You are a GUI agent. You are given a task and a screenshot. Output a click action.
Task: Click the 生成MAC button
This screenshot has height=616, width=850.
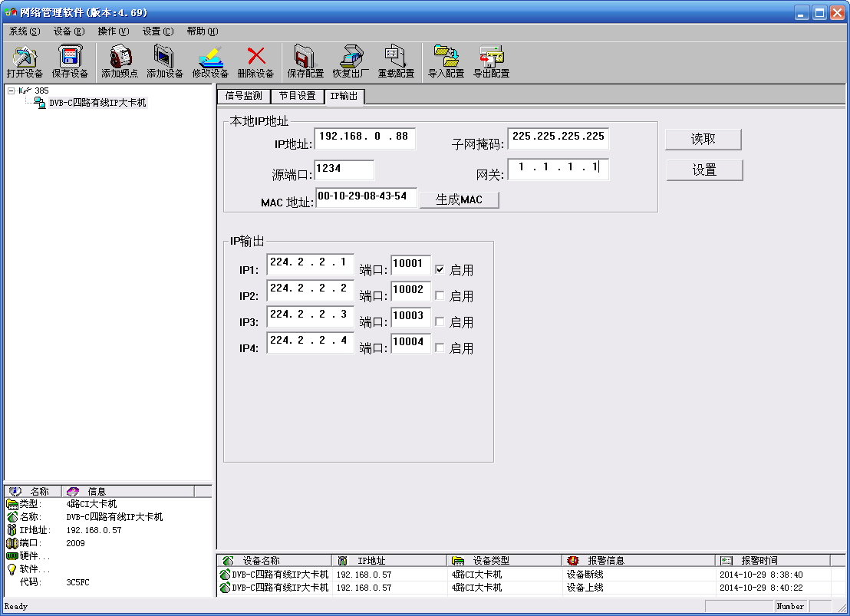(460, 199)
